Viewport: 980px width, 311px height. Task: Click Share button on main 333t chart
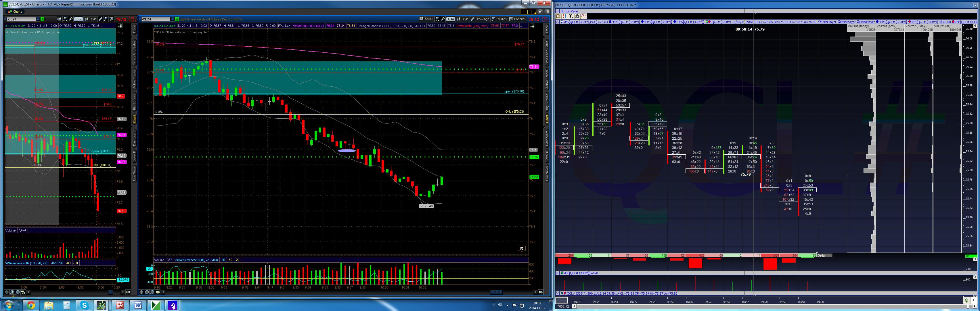tap(426, 19)
